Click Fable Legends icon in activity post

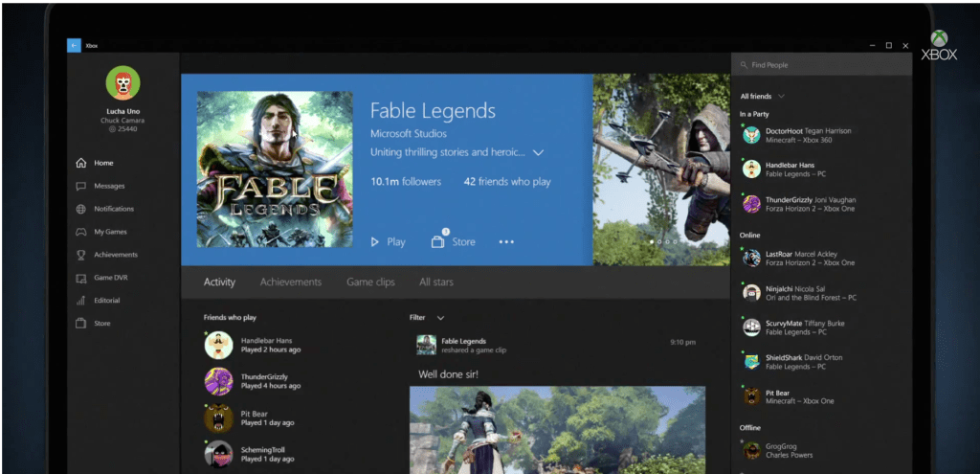(426, 345)
